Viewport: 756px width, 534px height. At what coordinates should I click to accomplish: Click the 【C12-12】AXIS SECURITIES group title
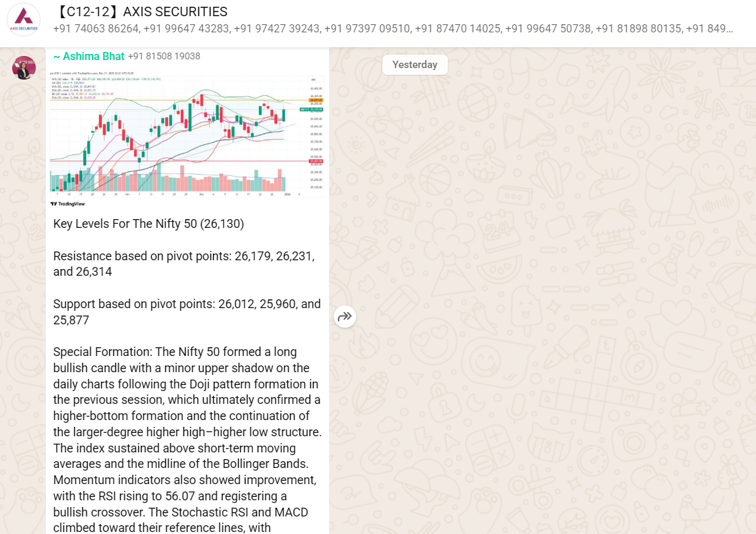pos(140,12)
